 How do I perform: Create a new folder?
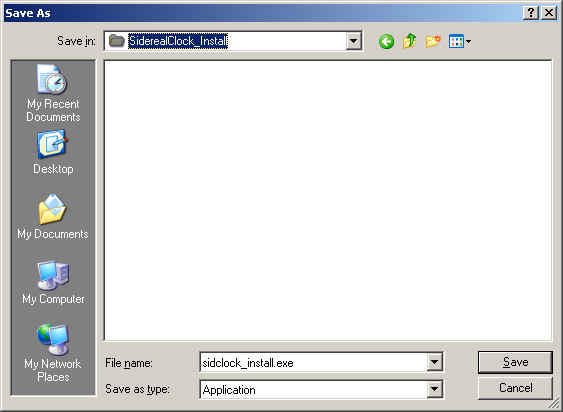(433, 41)
